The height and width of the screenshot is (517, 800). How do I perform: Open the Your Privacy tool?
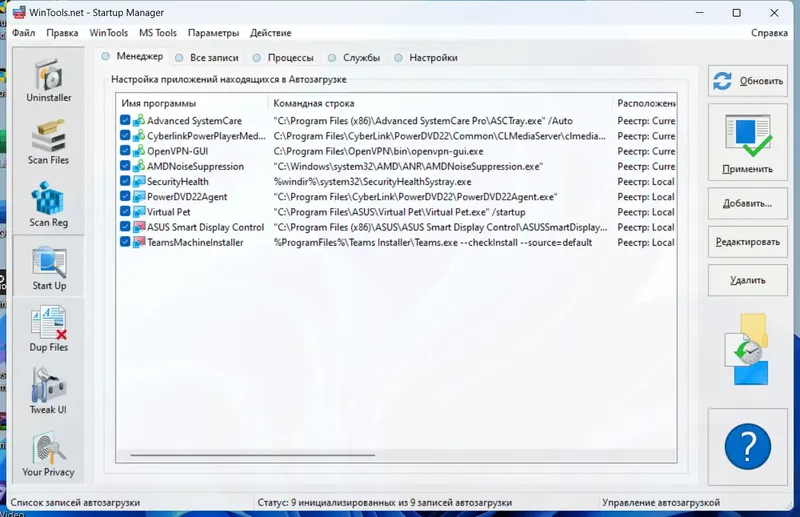coord(48,454)
